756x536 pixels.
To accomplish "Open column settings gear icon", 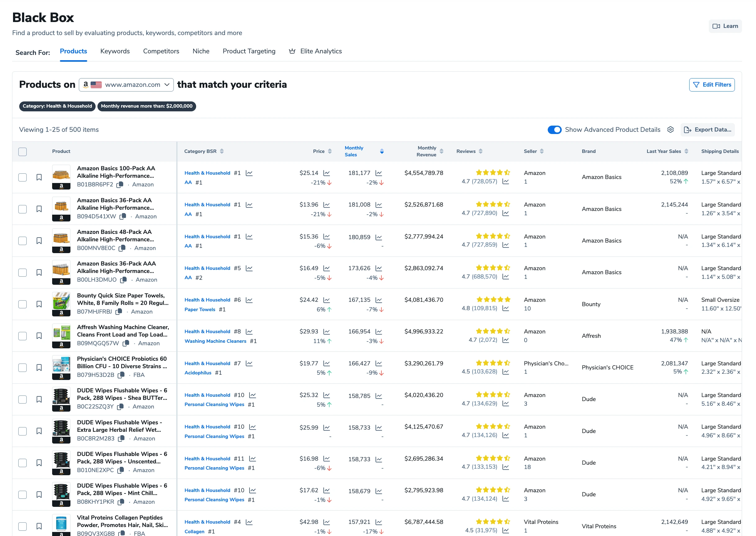I will (670, 130).
